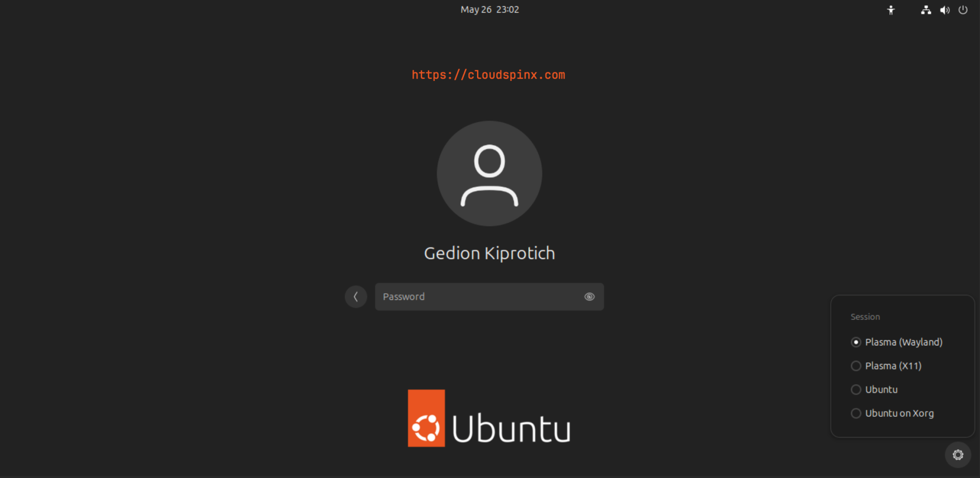
Task: Click the volume speaker icon
Action: point(945,10)
